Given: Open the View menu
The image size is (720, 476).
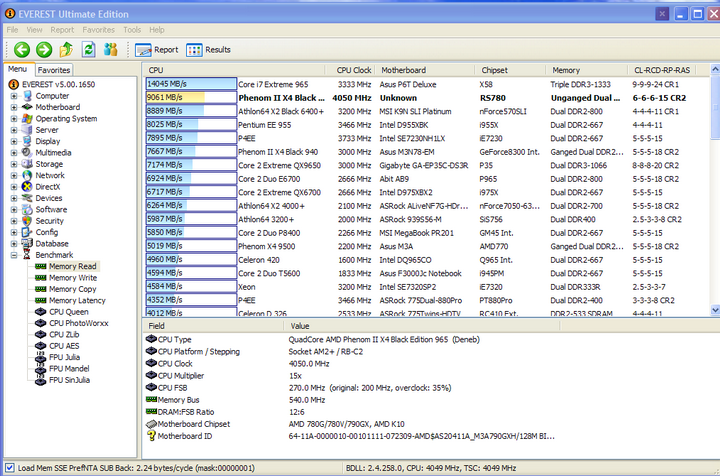Looking at the screenshot, I should (34, 30).
